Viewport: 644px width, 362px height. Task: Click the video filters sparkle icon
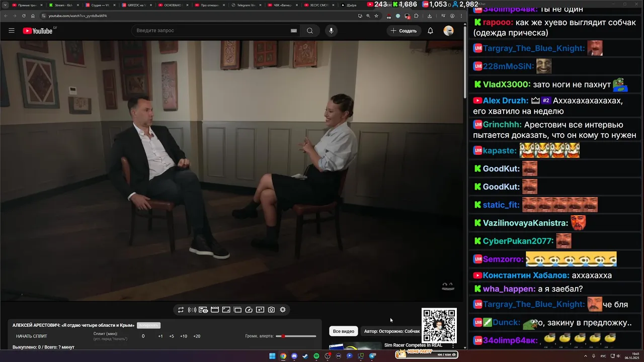pyautogui.click(x=260, y=310)
